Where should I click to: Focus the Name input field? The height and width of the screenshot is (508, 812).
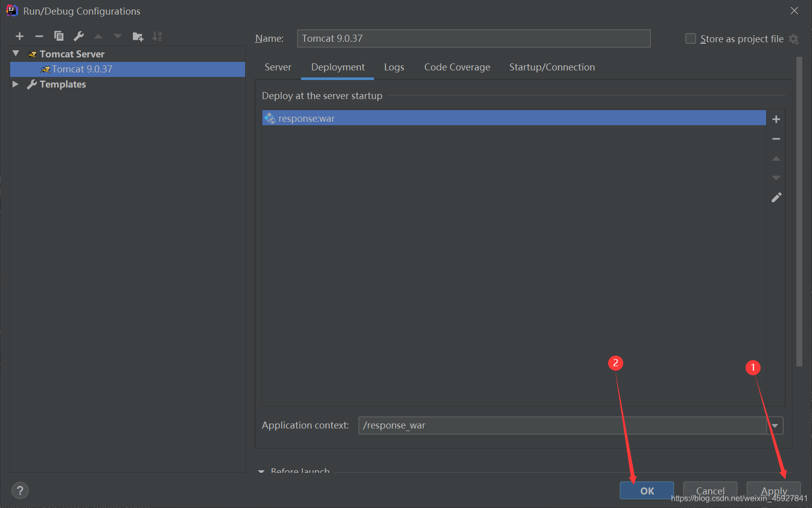(x=474, y=38)
